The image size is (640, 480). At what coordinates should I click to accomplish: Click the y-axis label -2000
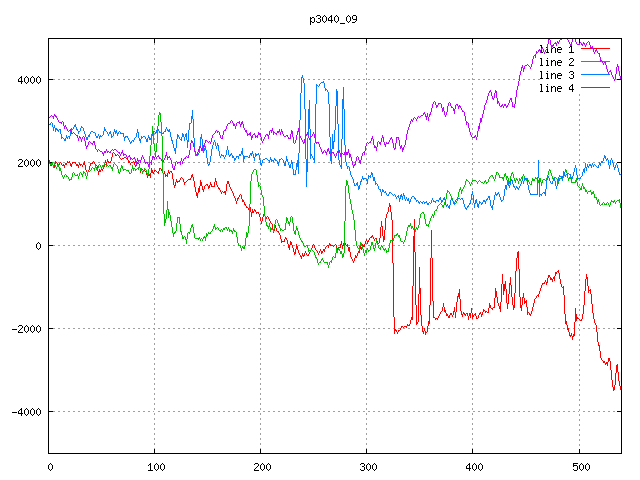coord(27,329)
